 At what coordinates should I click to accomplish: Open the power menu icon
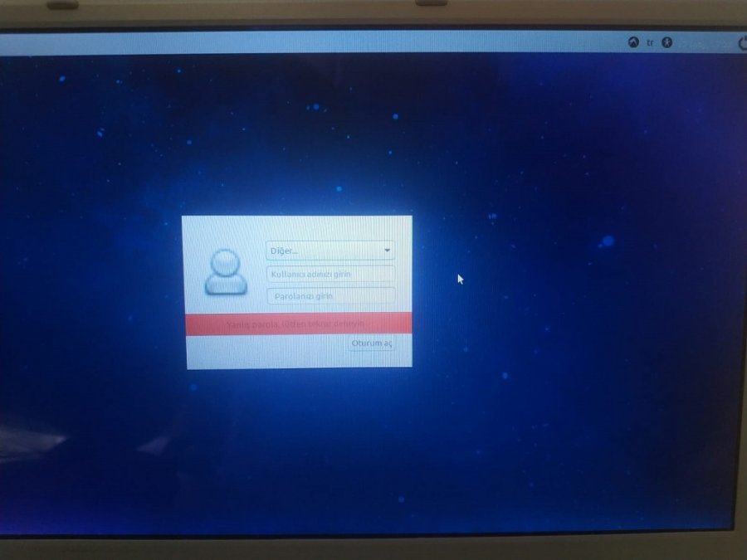point(742,43)
